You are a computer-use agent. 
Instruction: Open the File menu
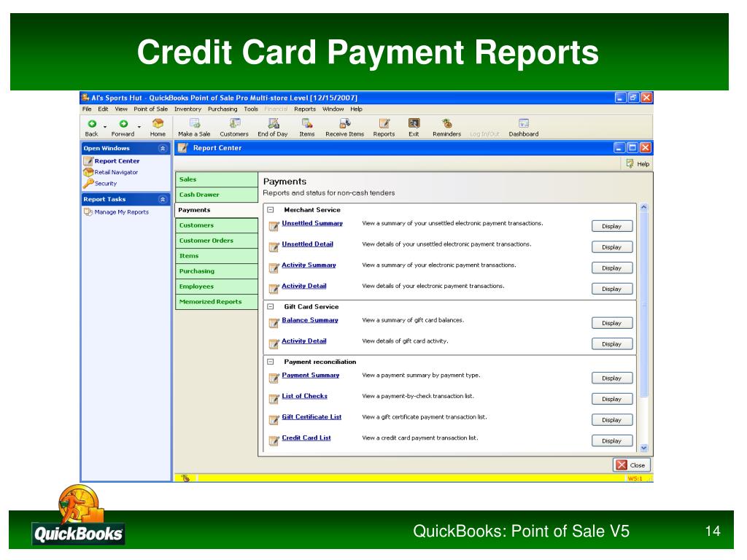(x=87, y=109)
